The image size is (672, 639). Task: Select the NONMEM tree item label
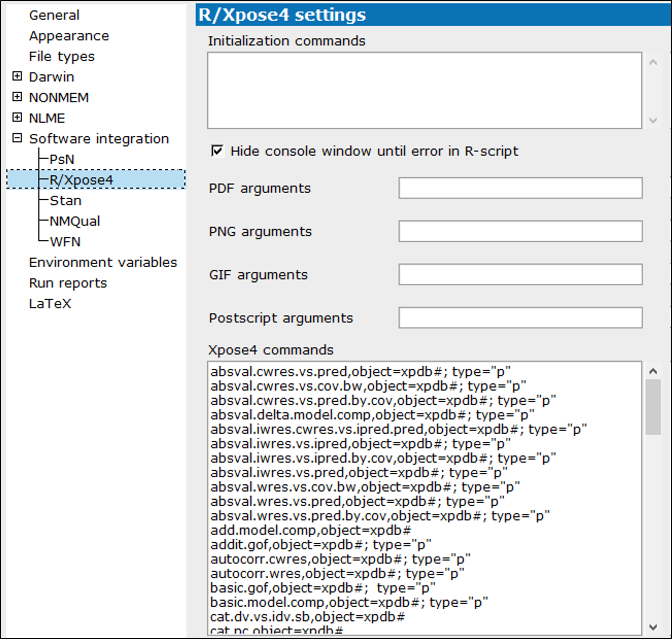pos(58,98)
